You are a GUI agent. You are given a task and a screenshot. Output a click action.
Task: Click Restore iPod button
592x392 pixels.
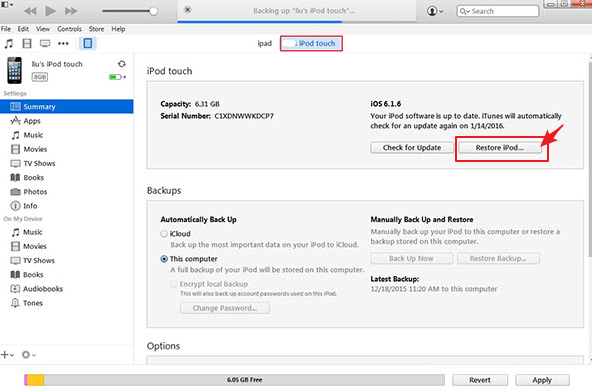tap(500, 148)
